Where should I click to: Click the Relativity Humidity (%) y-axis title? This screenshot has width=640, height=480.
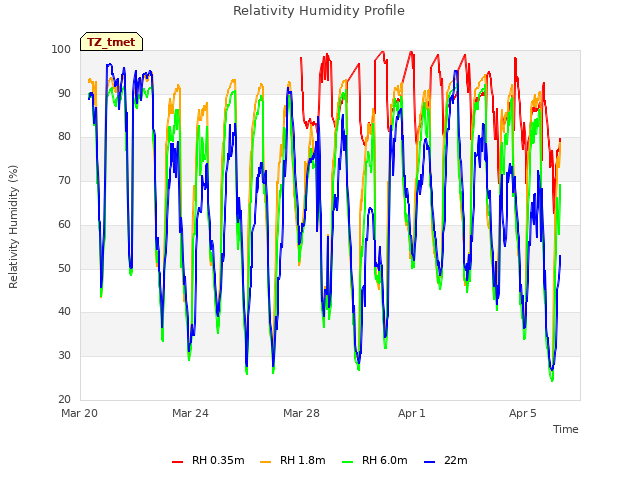[x=13, y=227]
